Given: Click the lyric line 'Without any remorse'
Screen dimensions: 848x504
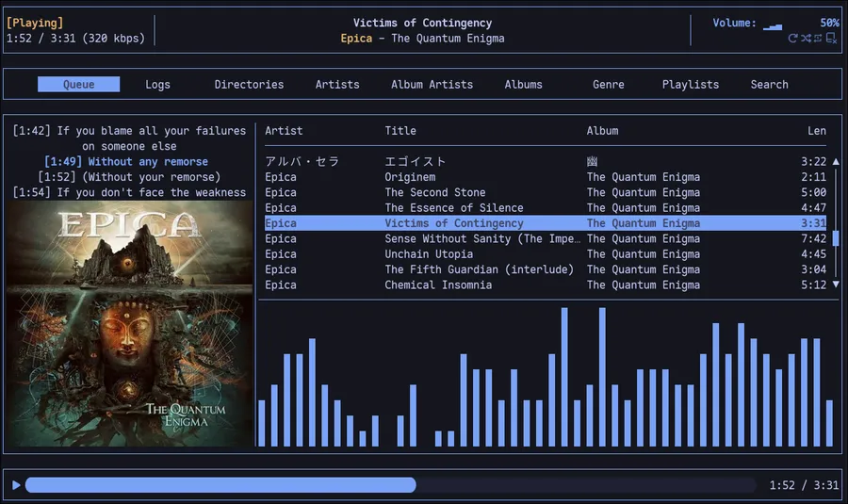Looking at the screenshot, I should tap(126, 162).
